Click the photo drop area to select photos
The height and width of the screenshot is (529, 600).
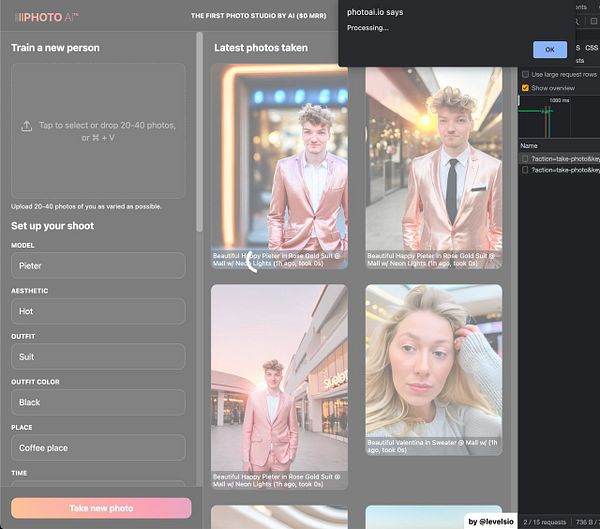click(98, 131)
